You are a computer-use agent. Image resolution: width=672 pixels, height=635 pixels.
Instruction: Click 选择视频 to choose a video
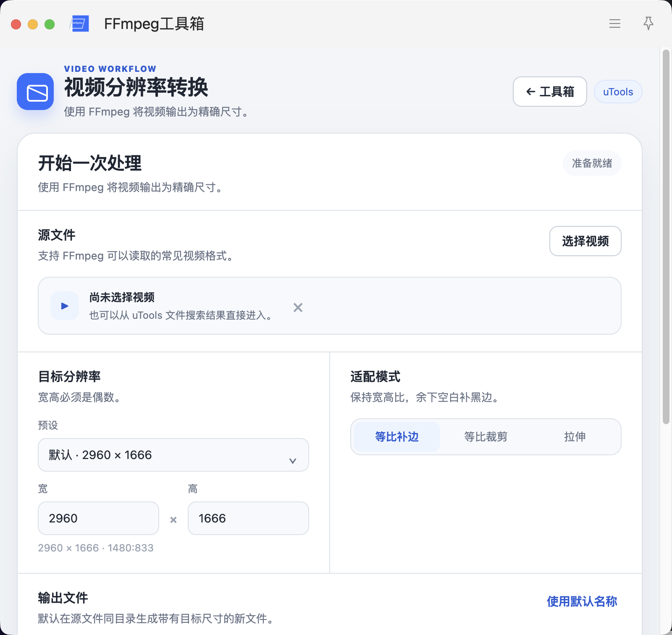pyautogui.click(x=585, y=241)
